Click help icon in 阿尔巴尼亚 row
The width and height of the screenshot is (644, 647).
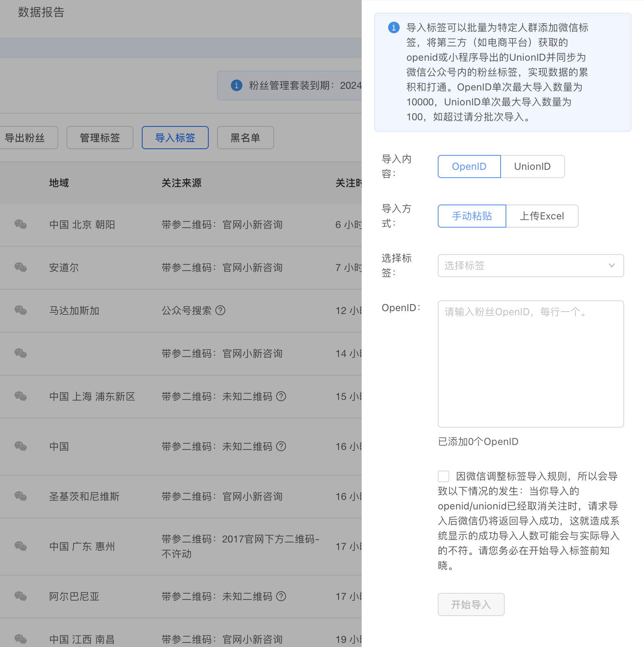281,596
